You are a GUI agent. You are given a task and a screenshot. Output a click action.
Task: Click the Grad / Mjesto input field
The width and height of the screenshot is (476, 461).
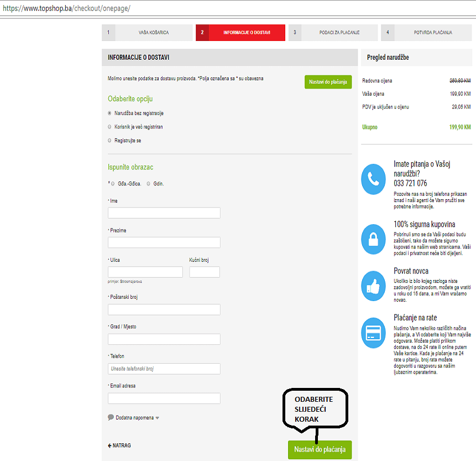coord(164,339)
